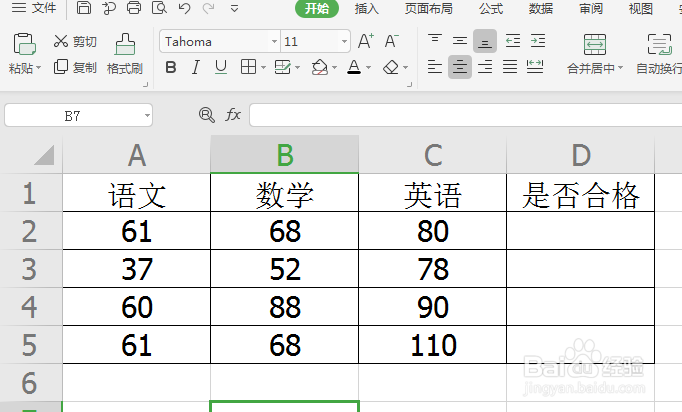Click the select-all corner triangle
The image size is (682, 412).
[x=44, y=155]
